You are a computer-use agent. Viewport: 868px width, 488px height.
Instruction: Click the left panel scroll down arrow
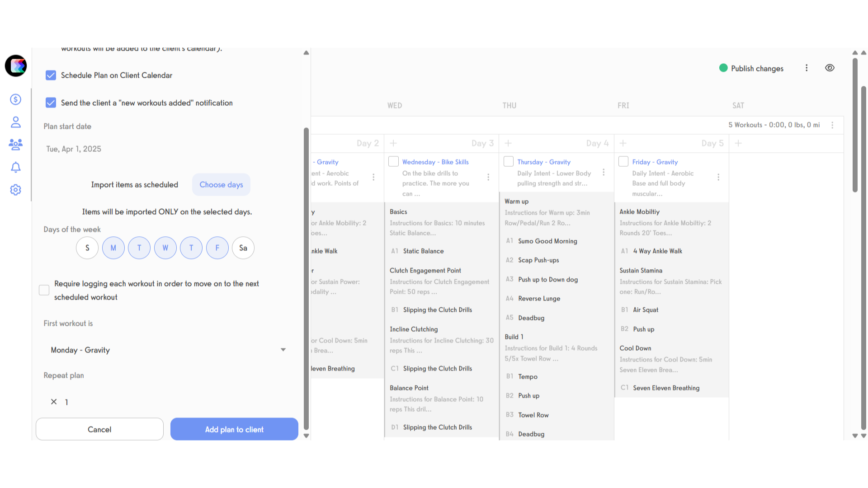[306, 436]
